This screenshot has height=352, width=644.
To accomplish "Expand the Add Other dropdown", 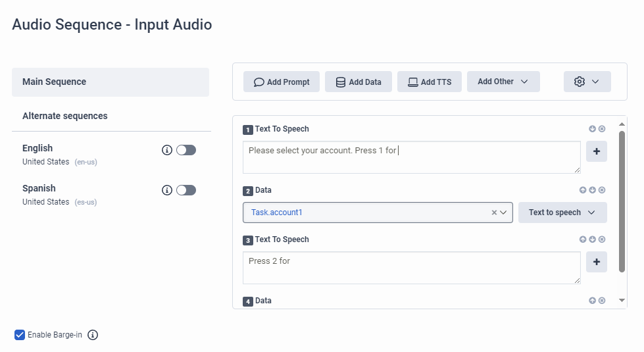I will 503,82.
